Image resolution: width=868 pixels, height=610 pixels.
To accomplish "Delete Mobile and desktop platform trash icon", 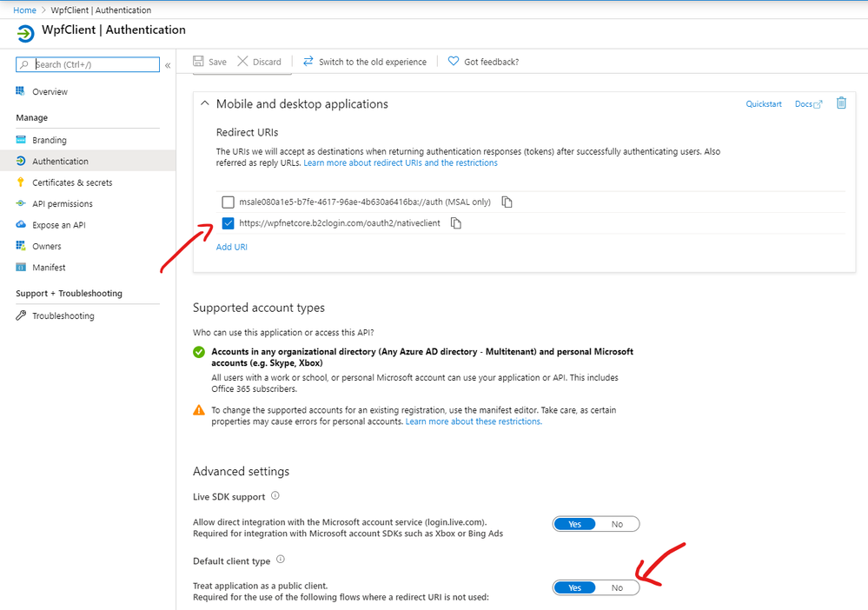I will 841,103.
